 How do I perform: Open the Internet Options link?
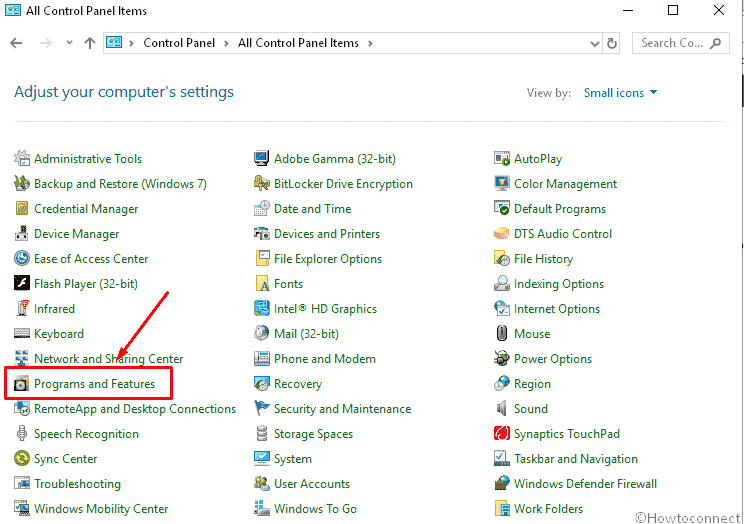557,309
